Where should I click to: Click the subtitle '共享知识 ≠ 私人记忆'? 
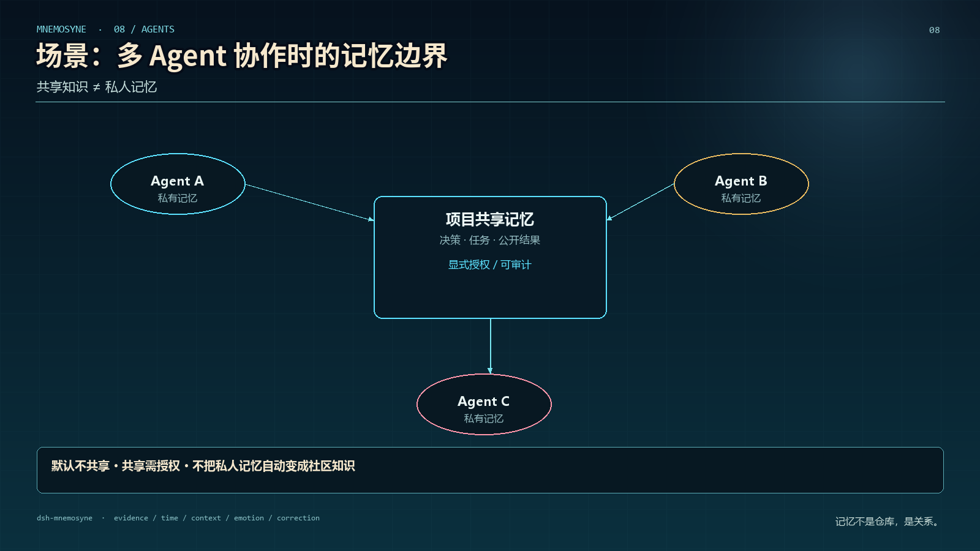pos(97,87)
